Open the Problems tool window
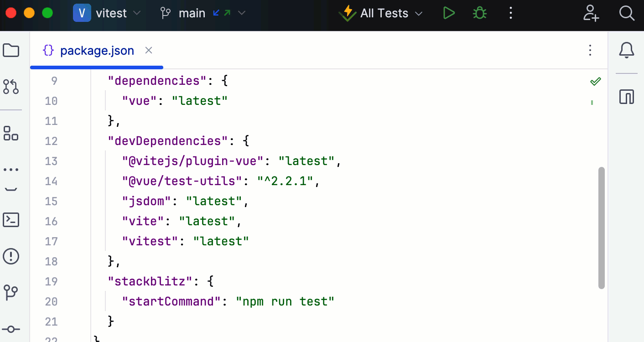 (11, 256)
